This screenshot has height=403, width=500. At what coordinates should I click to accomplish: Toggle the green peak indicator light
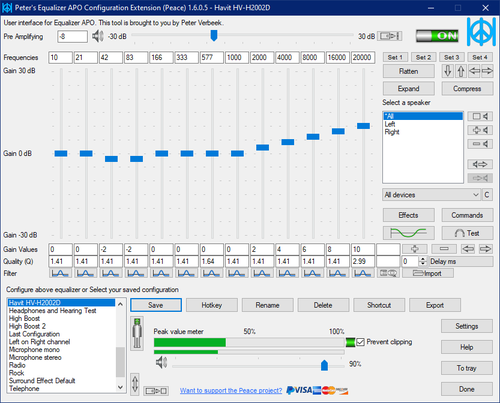[x=350, y=342]
